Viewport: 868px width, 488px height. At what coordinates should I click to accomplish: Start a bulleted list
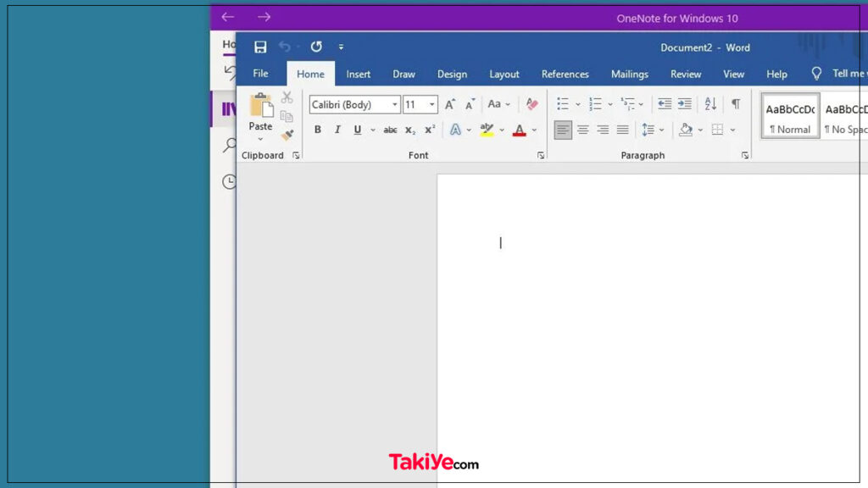[563, 104]
